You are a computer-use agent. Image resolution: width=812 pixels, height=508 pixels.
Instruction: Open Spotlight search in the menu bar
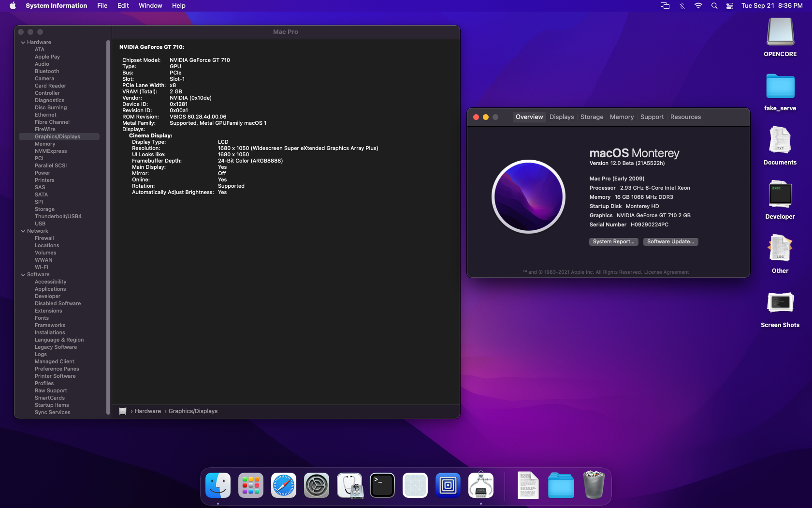[714, 5]
